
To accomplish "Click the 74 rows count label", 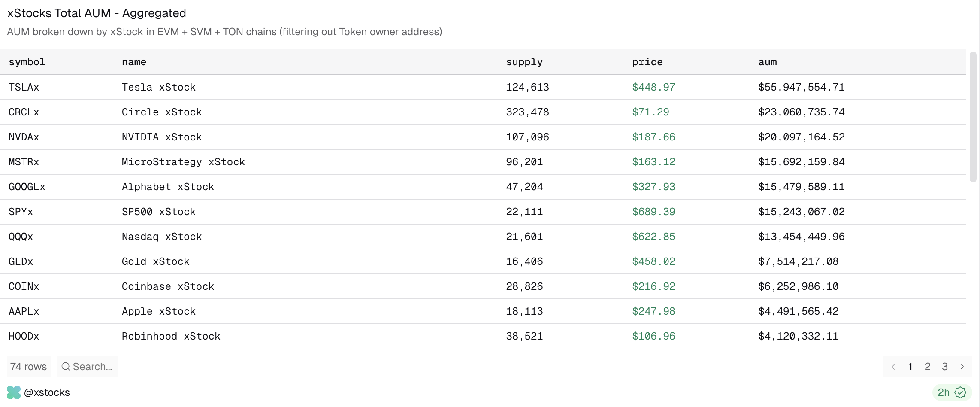I will click(29, 367).
